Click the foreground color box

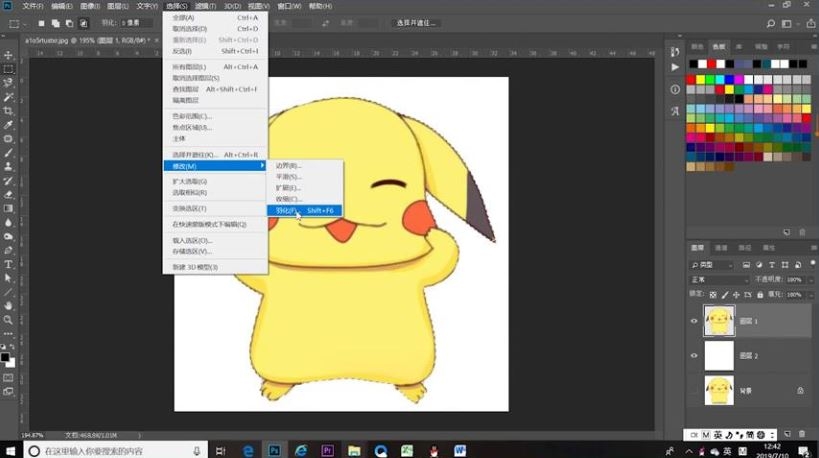point(5,358)
